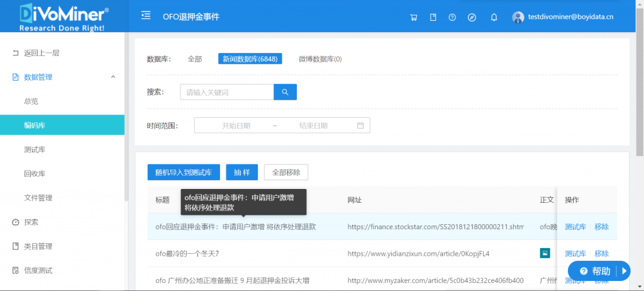This screenshot has height=291, width=644.
Task: Click the sidebar vertical scrollbar
Action: pos(126,117)
